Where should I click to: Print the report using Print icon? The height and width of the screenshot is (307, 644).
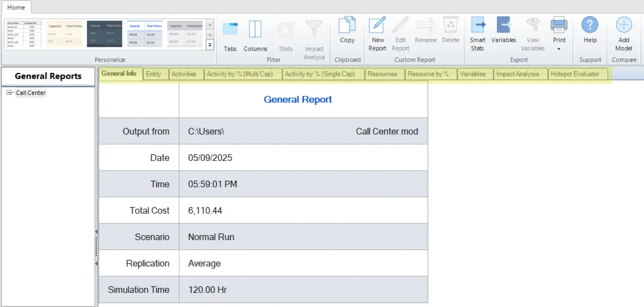click(x=559, y=26)
